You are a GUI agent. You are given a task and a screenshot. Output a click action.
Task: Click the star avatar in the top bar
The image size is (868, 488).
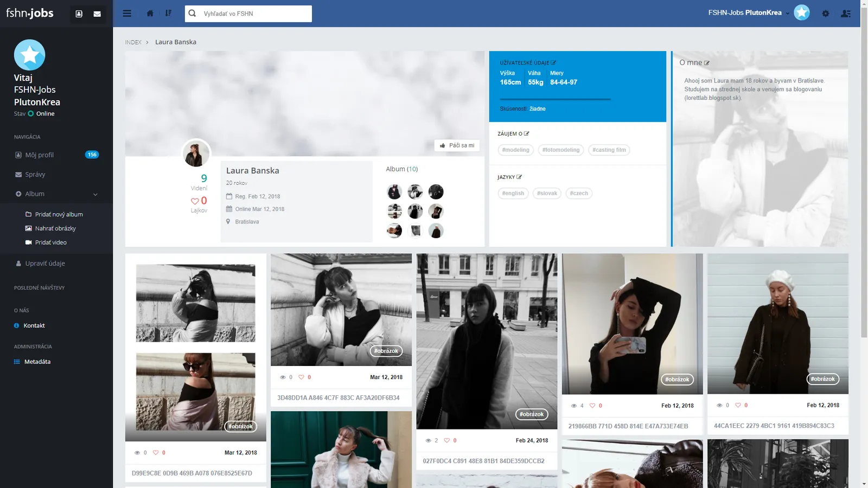[802, 12]
